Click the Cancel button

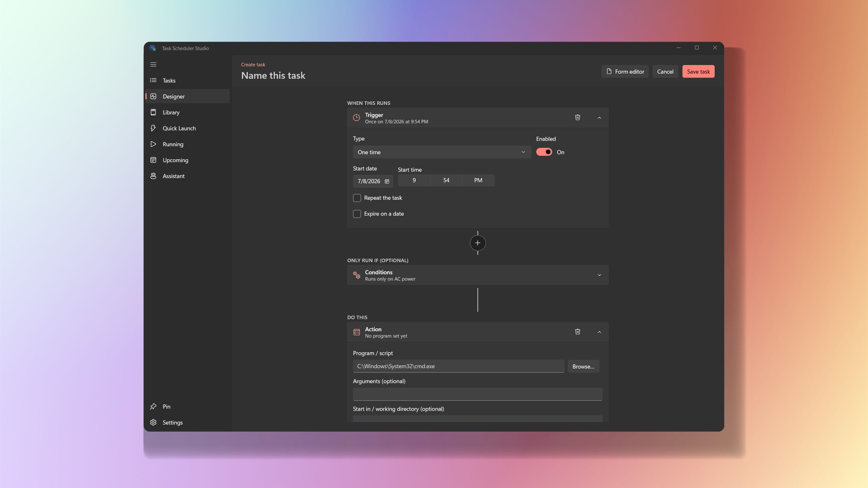665,72
